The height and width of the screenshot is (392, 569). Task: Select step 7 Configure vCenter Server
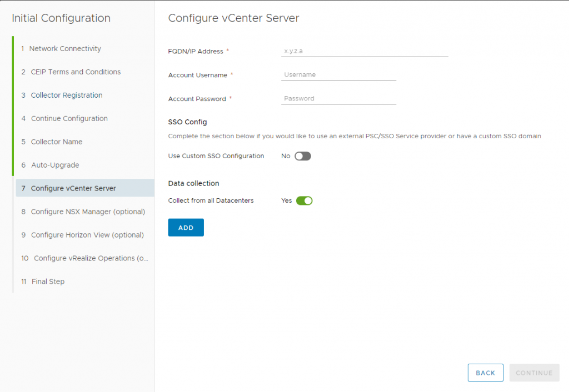coord(85,188)
